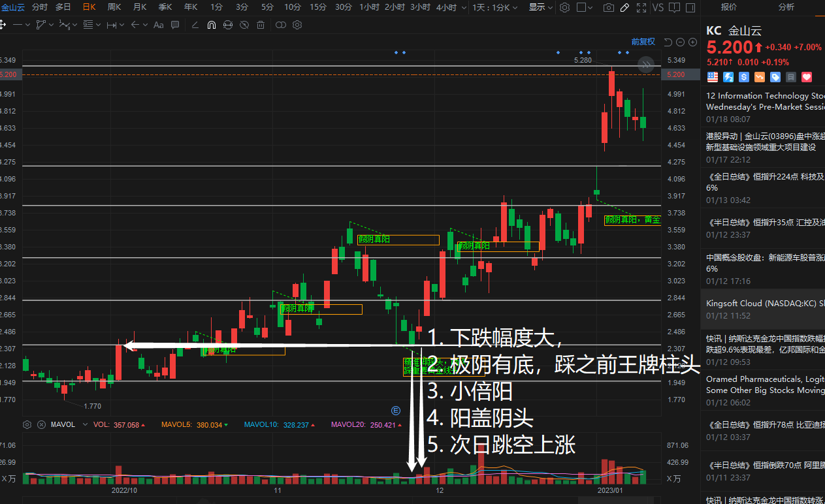Viewport: 825px width, 504px height.
Task: Toggle hide all drawings icon
Action: [x=244, y=25]
